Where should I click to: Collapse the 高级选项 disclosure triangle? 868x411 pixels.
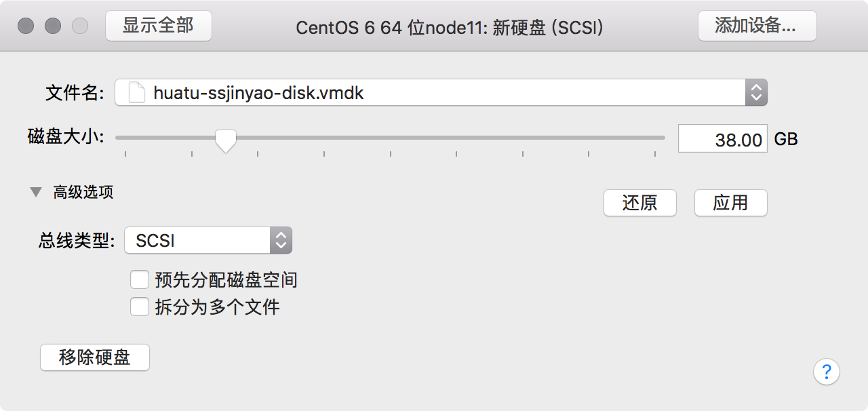36,192
